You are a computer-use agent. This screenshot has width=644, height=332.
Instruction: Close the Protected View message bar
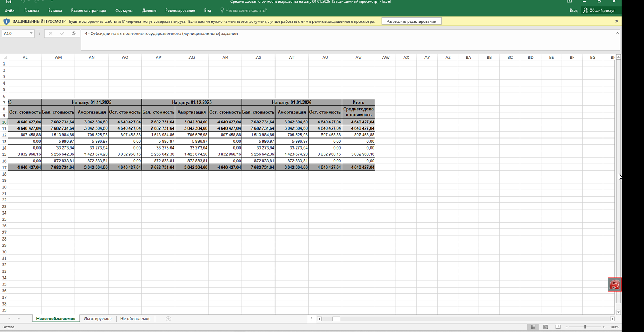617,21
